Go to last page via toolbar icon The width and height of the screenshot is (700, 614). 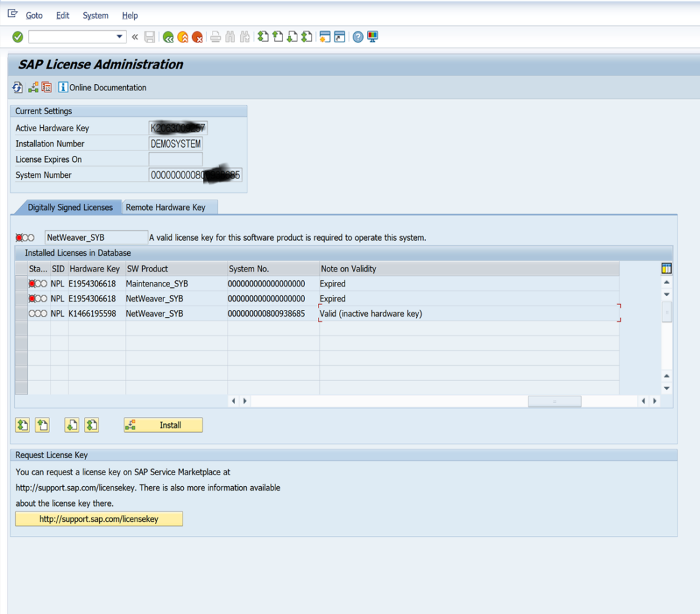click(x=307, y=37)
